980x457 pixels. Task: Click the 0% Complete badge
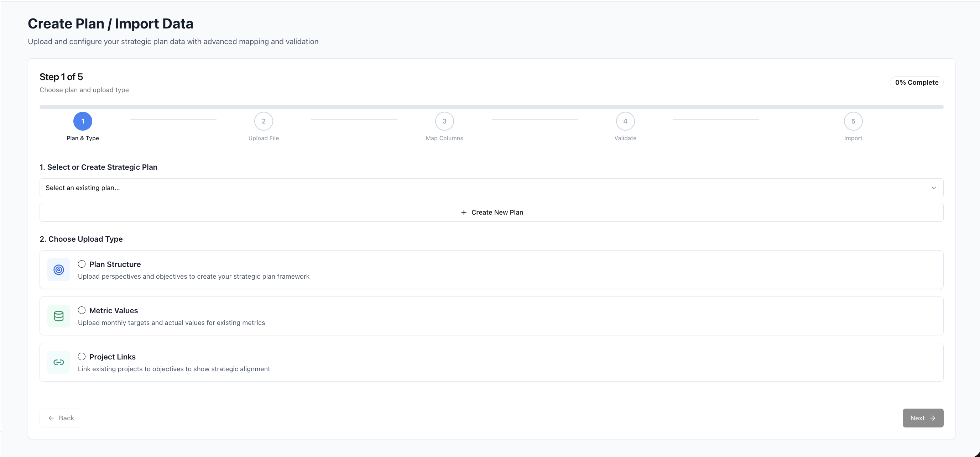click(917, 82)
